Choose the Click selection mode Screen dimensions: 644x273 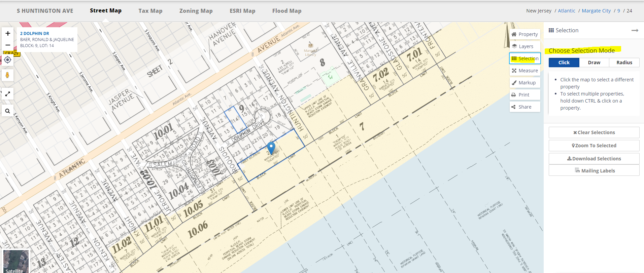click(x=564, y=63)
